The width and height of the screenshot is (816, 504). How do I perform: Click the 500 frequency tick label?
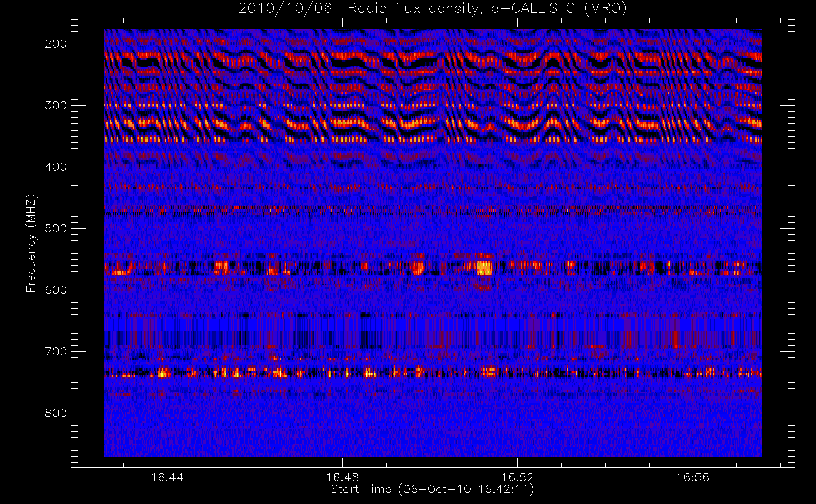56,228
